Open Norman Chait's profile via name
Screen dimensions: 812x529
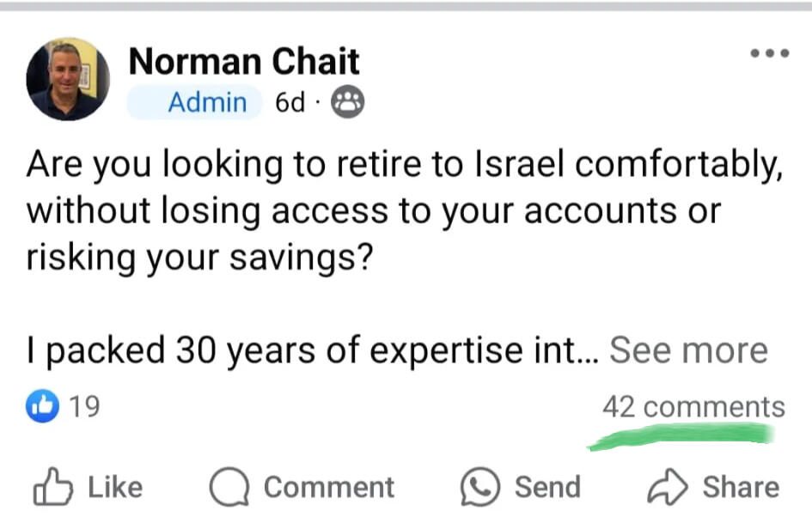click(243, 62)
